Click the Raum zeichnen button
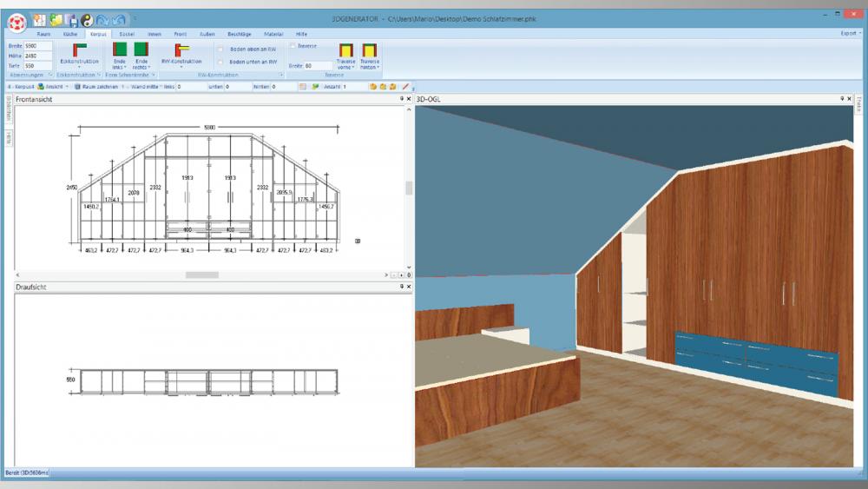Screen dimensions: 868x489 point(95,87)
